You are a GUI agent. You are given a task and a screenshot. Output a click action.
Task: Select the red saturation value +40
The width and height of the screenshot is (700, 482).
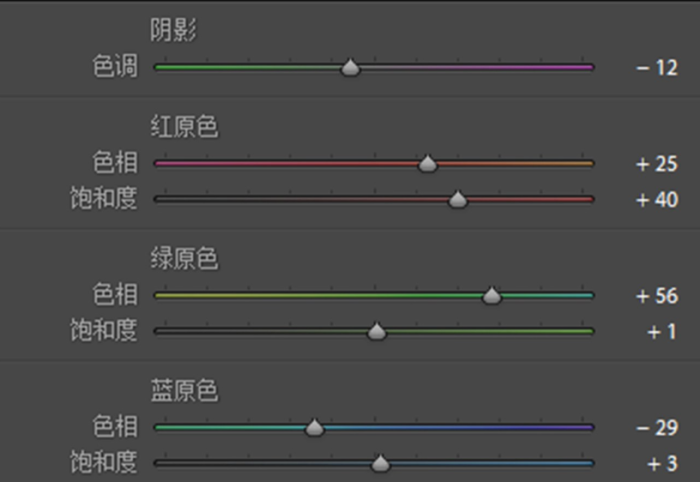[x=657, y=200]
